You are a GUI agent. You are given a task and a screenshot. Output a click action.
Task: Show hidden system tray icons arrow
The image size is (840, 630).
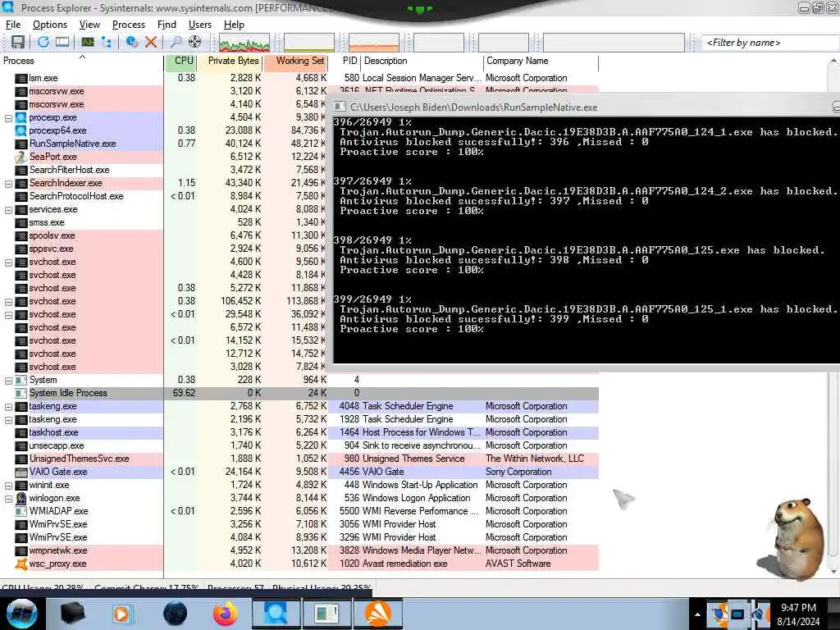point(697,614)
